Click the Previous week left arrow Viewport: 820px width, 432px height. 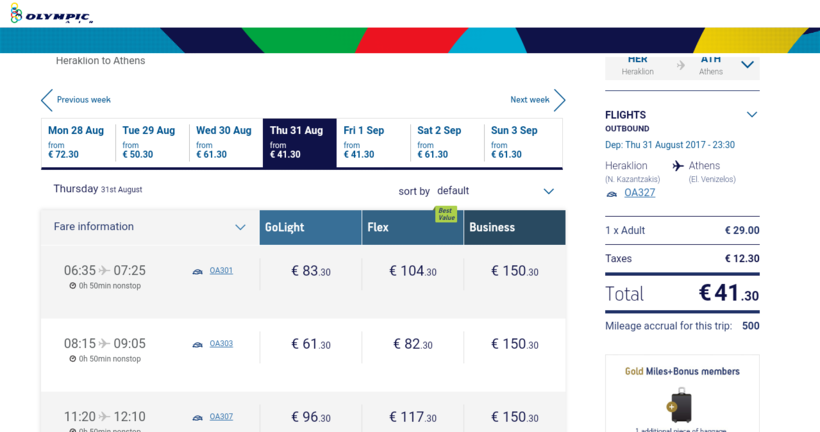point(47,100)
